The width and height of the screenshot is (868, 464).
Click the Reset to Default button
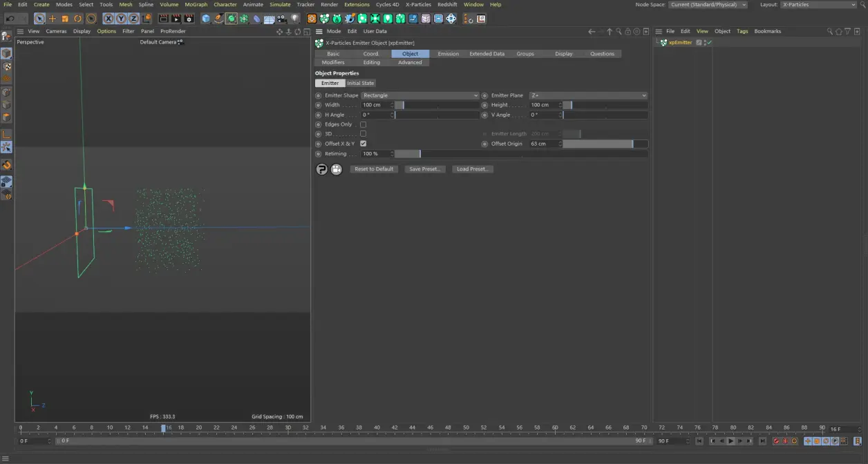click(373, 168)
